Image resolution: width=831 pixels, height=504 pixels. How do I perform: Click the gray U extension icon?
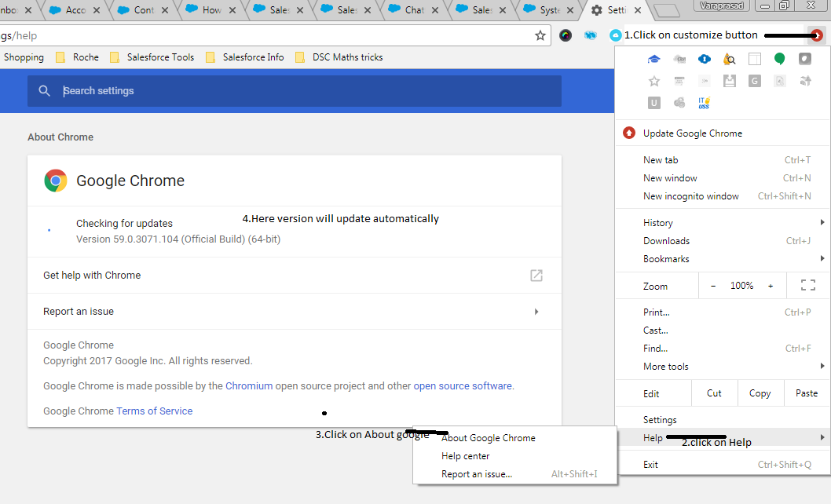coord(654,103)
